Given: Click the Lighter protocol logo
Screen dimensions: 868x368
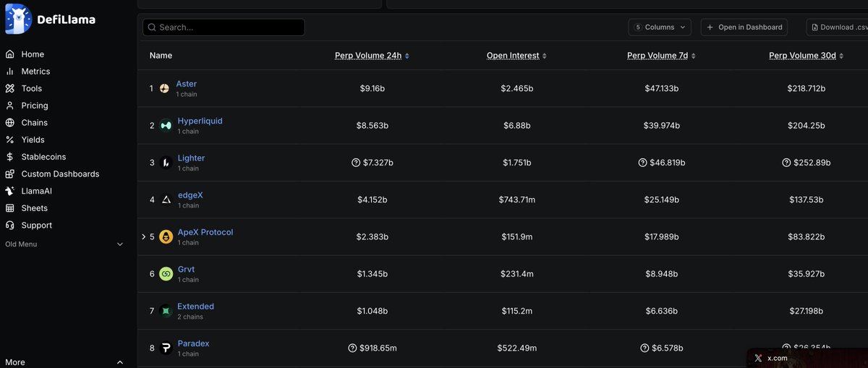Looking at the screenshot, I should coord(166,163).
